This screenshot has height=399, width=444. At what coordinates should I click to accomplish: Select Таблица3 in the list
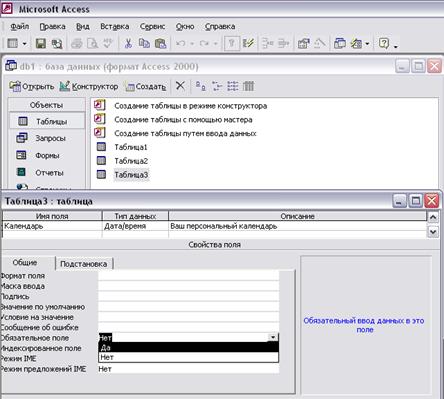(131, 175)
